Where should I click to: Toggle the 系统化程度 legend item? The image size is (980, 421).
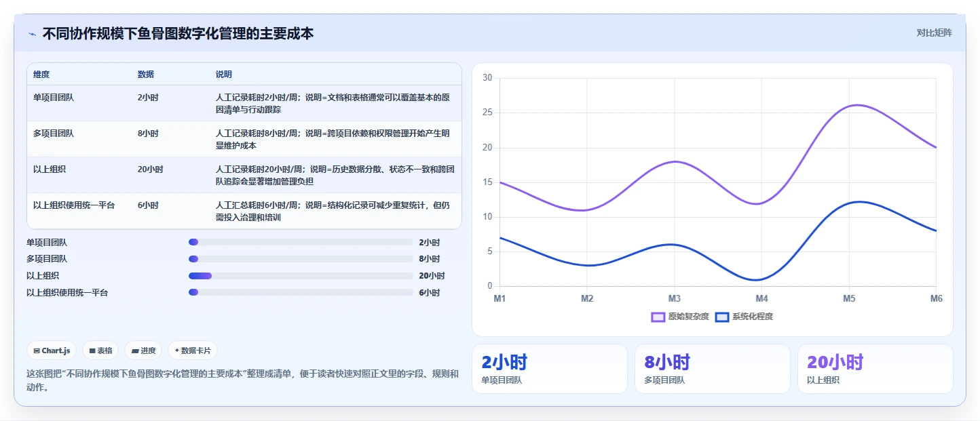[744, 317]
